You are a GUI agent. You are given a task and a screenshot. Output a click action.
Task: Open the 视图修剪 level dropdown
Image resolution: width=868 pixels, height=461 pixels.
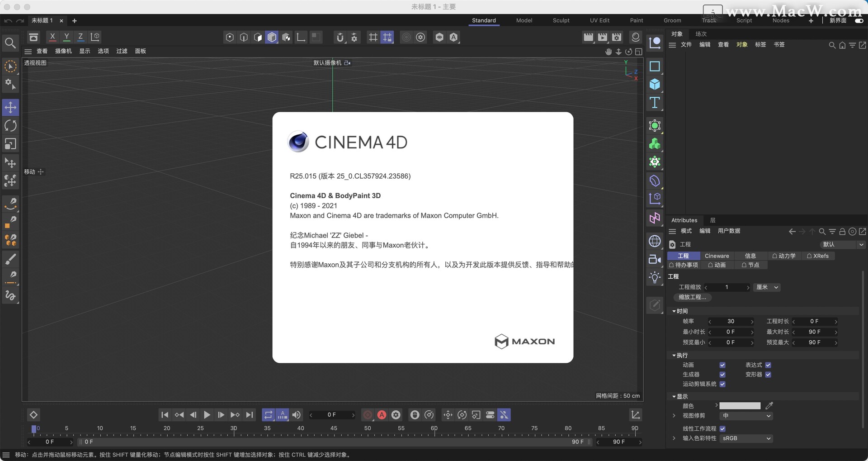click(x=746, y=416)
